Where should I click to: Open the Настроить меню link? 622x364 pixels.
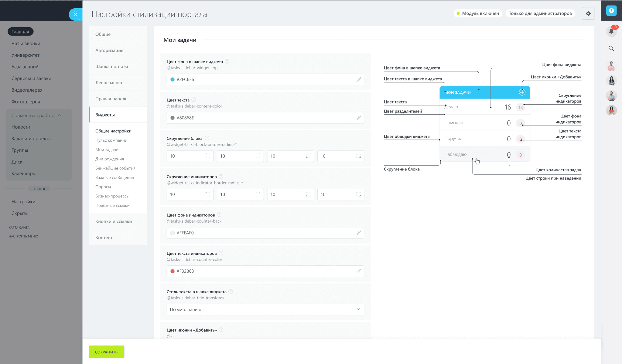point(23,236)
